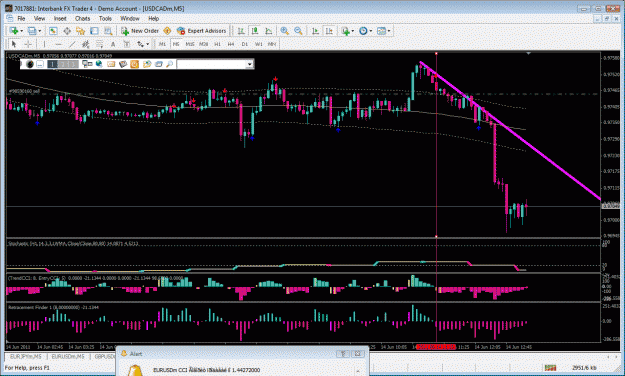Switch to the EURJPYm,M5 chart tab
The image size is (625, 376).
(x=26, y=356)
